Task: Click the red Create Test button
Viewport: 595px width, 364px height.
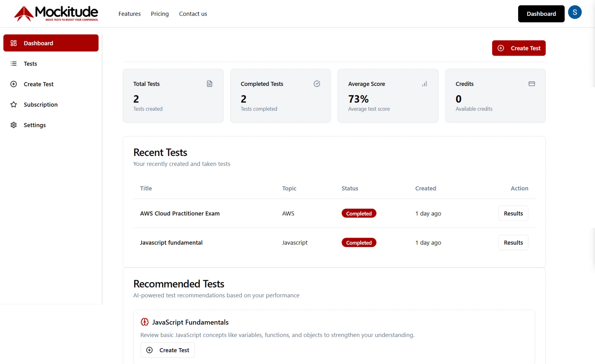Action: point(518,48)
